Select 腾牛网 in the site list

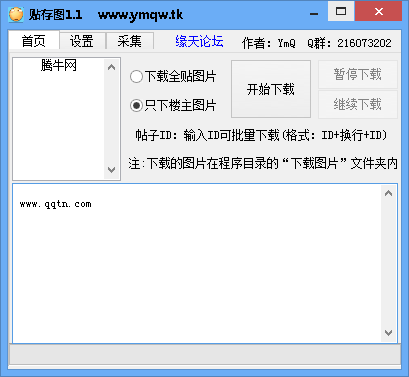[59, 65]
